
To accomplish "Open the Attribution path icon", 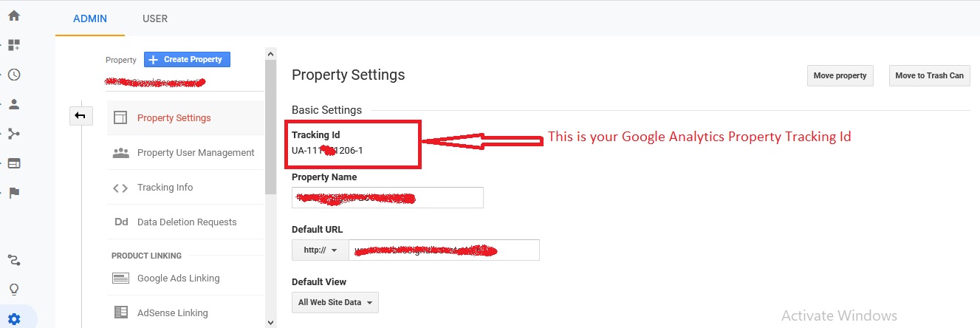I will pos(14,259).
